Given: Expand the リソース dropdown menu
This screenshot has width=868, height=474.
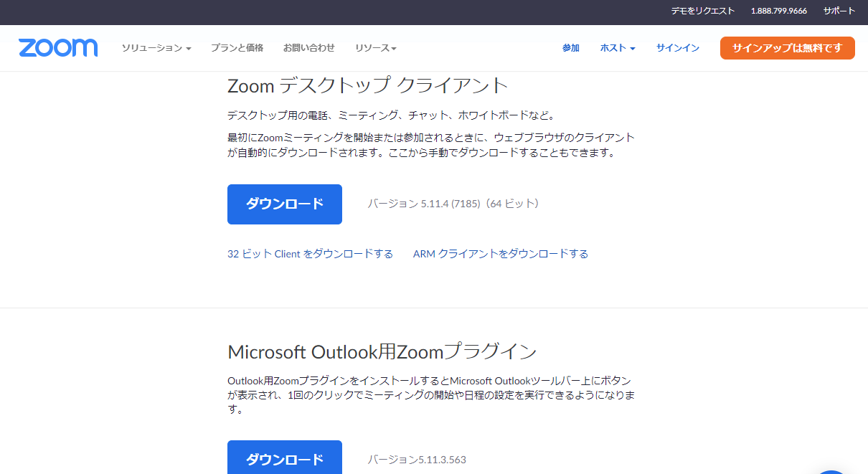Looking at the screenshot, I should coord(375,48).
